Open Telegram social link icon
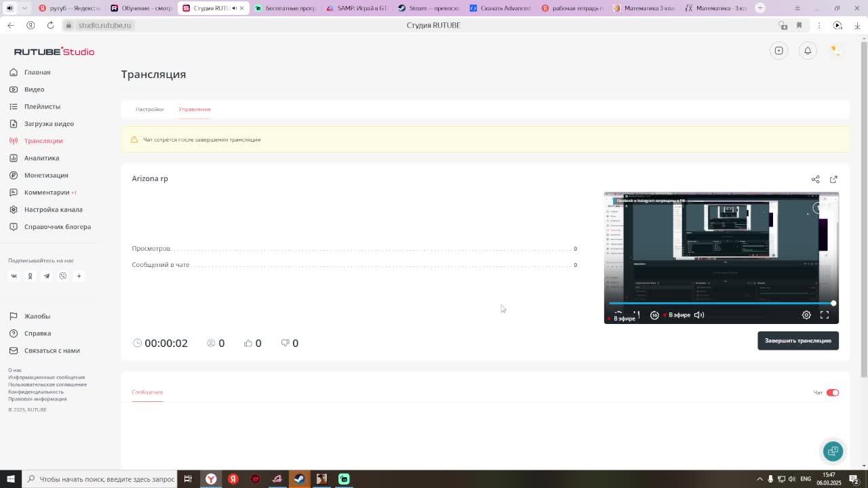This screenshot has width=868, height=488. click(x=46, y=276)
